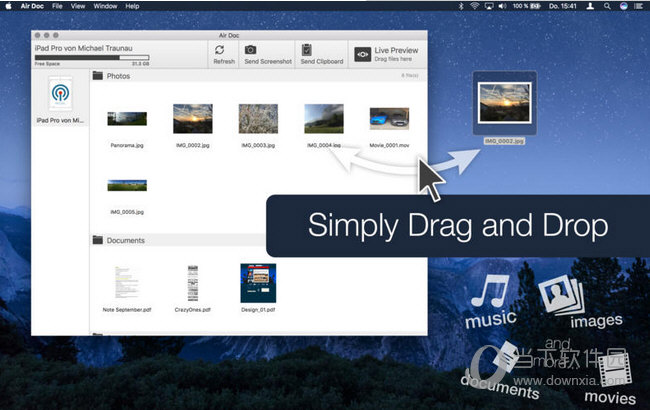
Task: Click the Design_01.pdf file name
Action: point(258,310)
